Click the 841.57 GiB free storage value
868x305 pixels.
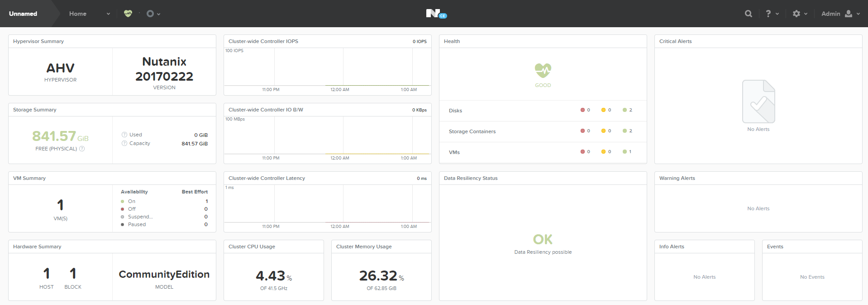tap(60, 136)
